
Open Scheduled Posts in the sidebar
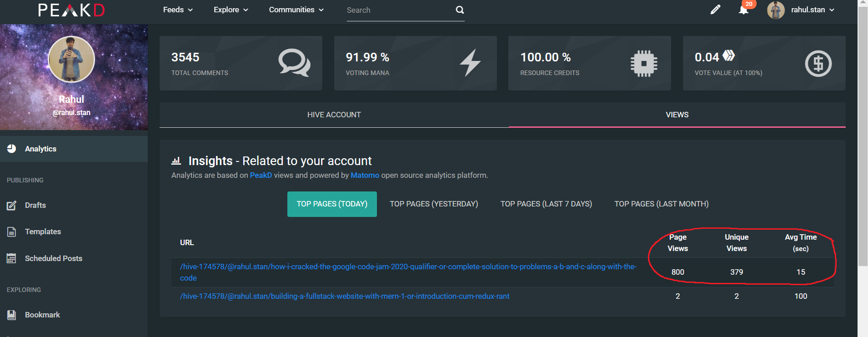(74, 258)
